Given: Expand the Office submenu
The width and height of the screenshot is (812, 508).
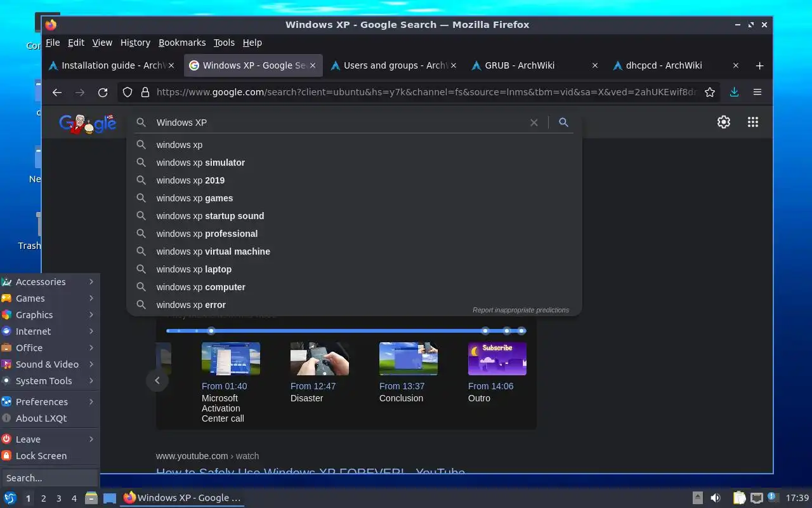Looking at the screenshot, I should point(49,348).
